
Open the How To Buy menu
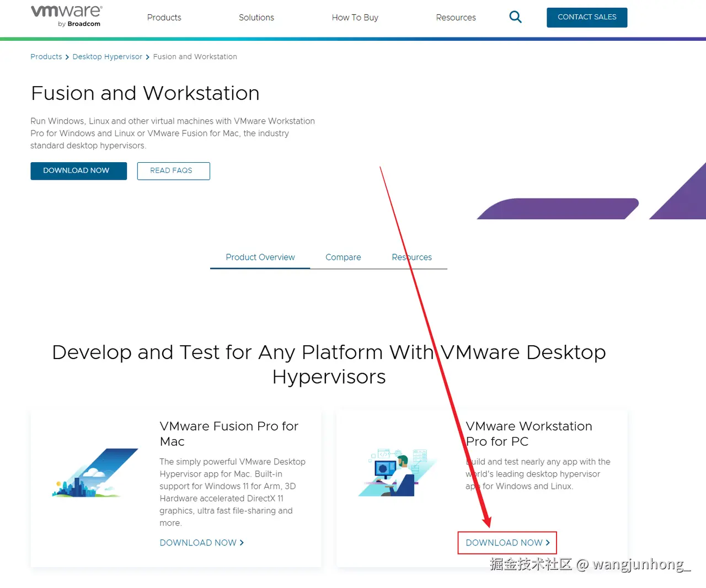(355, 18)
